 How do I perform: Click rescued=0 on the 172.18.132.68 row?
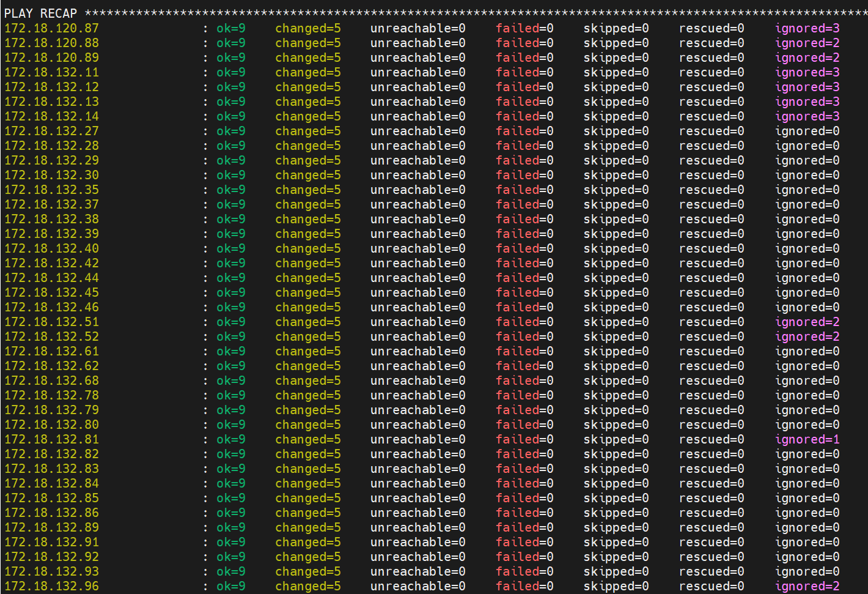[x=712, y=381]
